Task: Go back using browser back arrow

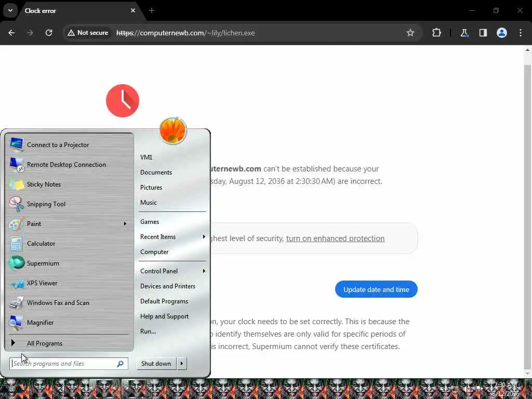Action: click(x=11, y=33)
